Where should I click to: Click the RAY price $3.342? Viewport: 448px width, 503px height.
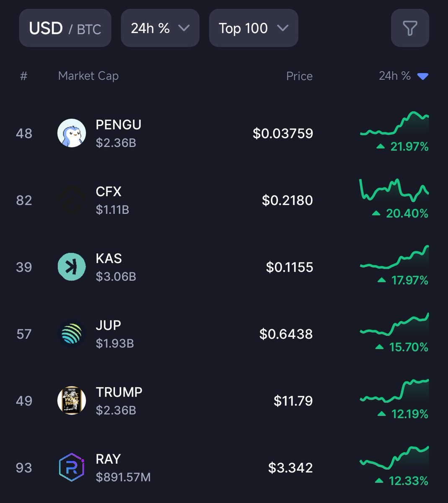(290, 468)
